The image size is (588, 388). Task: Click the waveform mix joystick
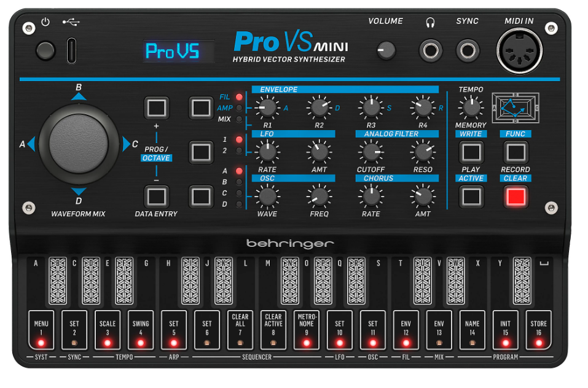79,144
